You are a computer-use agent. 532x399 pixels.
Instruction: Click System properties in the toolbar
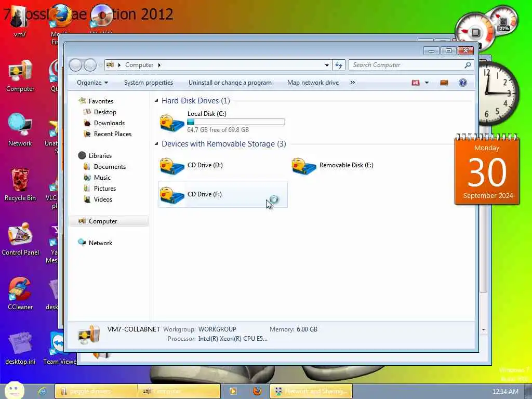148,83
